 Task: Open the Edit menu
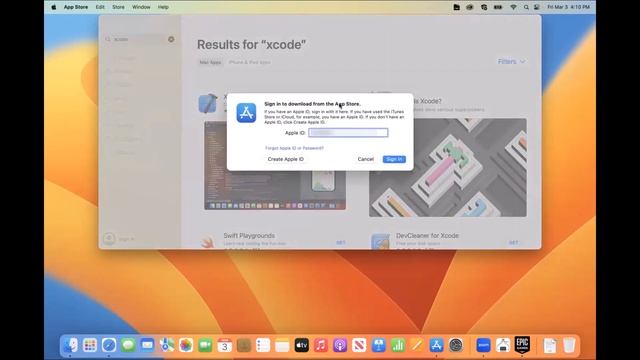(x=100, y=7)
